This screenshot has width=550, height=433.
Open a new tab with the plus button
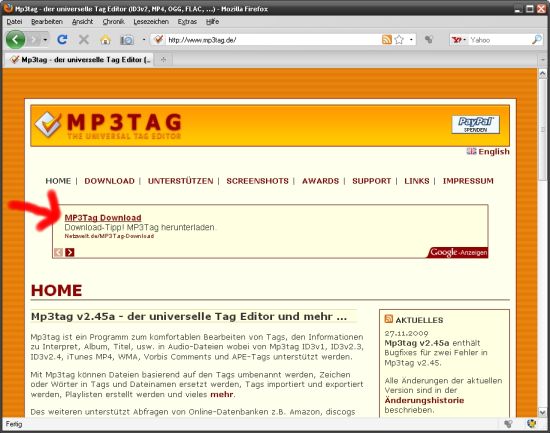point(163,60)
